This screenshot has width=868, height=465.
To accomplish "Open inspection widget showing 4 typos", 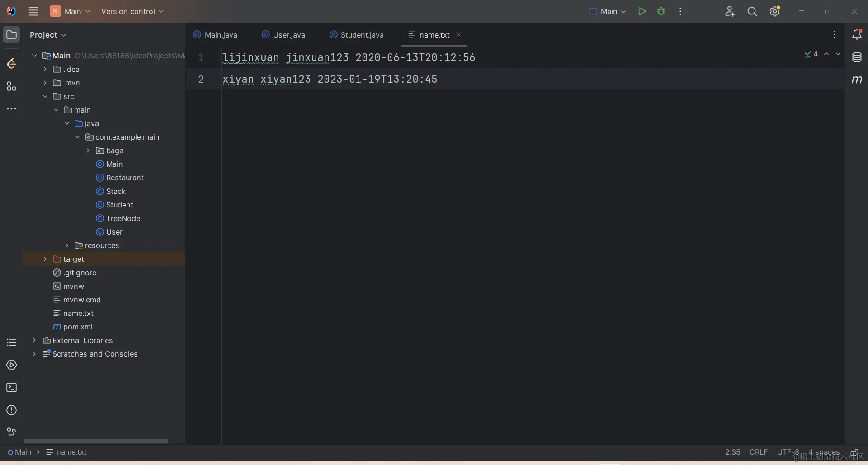I will tap(811, 54).
